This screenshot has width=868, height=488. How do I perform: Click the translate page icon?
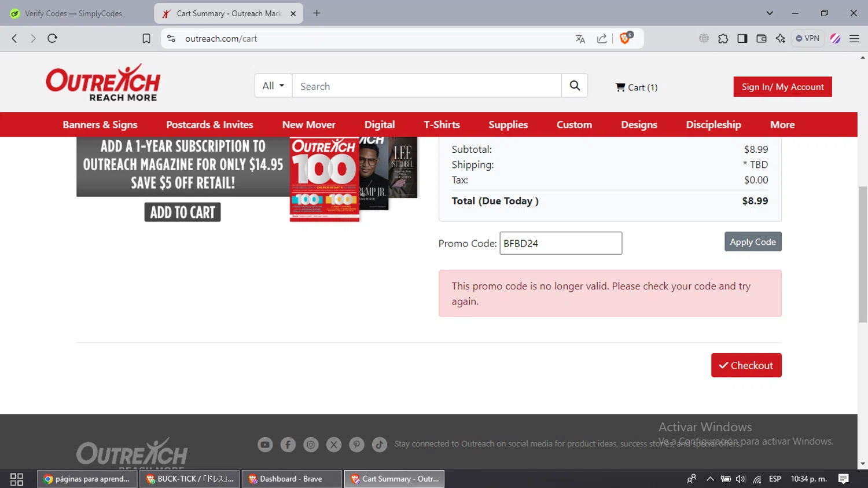[580, 38]
